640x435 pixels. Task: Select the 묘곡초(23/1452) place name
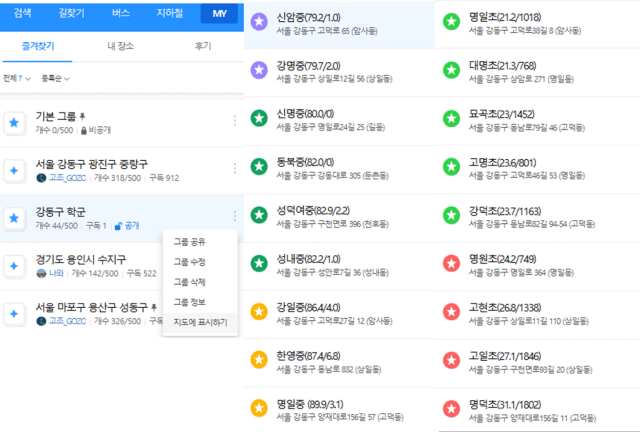tap(502, 114)
